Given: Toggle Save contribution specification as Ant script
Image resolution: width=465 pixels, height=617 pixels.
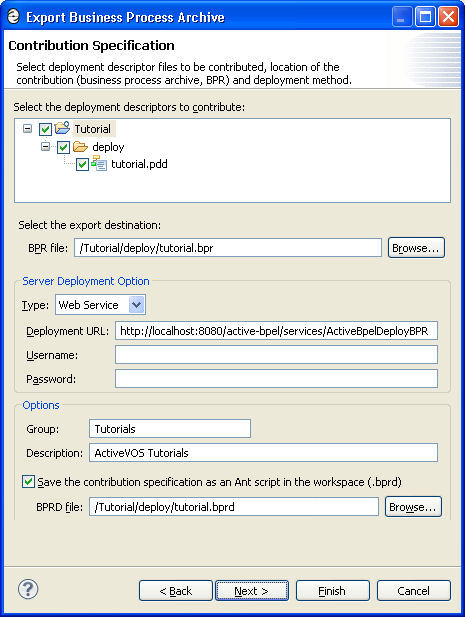Looking at the screenshot, I should (28, 482).
